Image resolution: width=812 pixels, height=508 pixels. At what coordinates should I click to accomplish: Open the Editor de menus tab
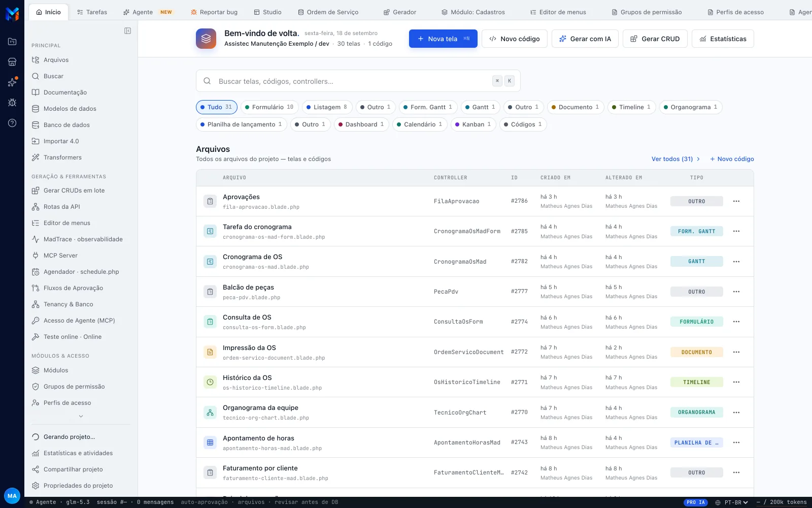click(558, 12)
